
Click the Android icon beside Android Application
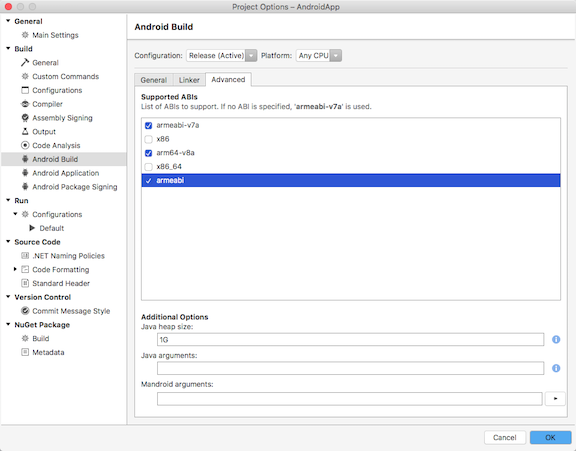tap(25, 173)
